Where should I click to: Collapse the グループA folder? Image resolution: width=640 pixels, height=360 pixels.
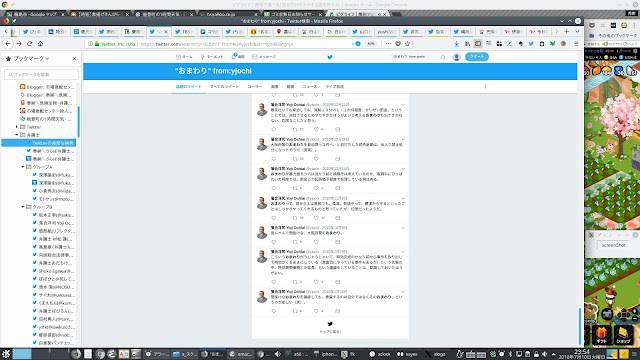pyautogui.click(x=23, y=167)
